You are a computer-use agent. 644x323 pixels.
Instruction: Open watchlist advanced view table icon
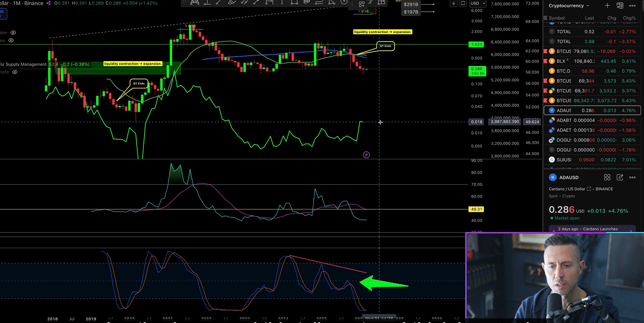[620, 6]
